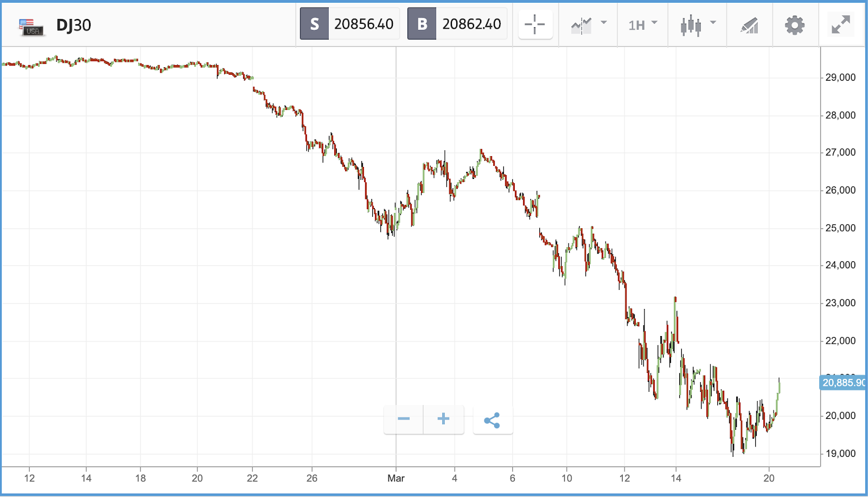868x497 pixels.
Task: Expand the chart type dropdown arrow
Action: 713,23
